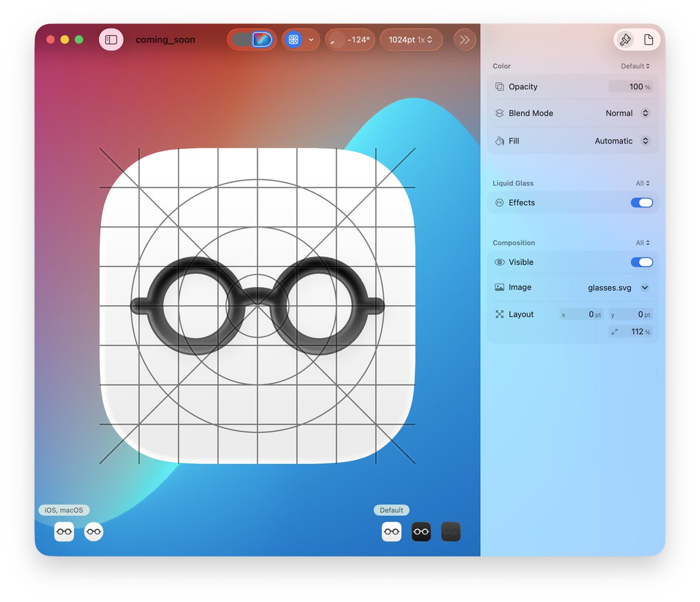The image size is (700, 602).
Task: Select the circular glasses preview thumbnail
Action: (94, 531)
